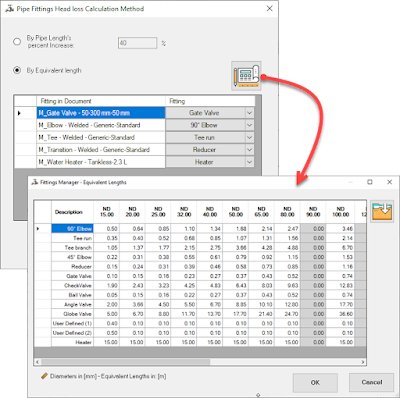Click Globe Valve ND 15.00 value 5.00
This screenshot has width=400, height=398.
tap(107, 314)
